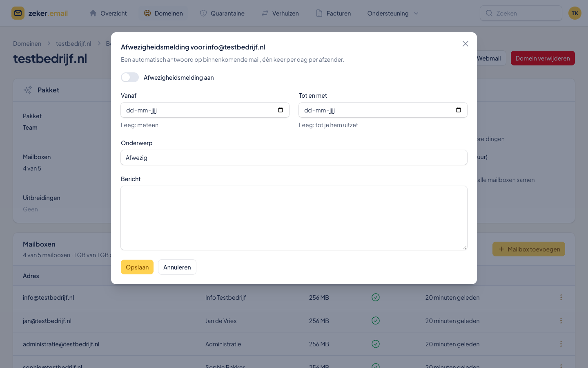Image resolution: width=588 pixels, height=368 pixels.
Task: Click the Overzicht home icon
Action: tap(93, 13)
